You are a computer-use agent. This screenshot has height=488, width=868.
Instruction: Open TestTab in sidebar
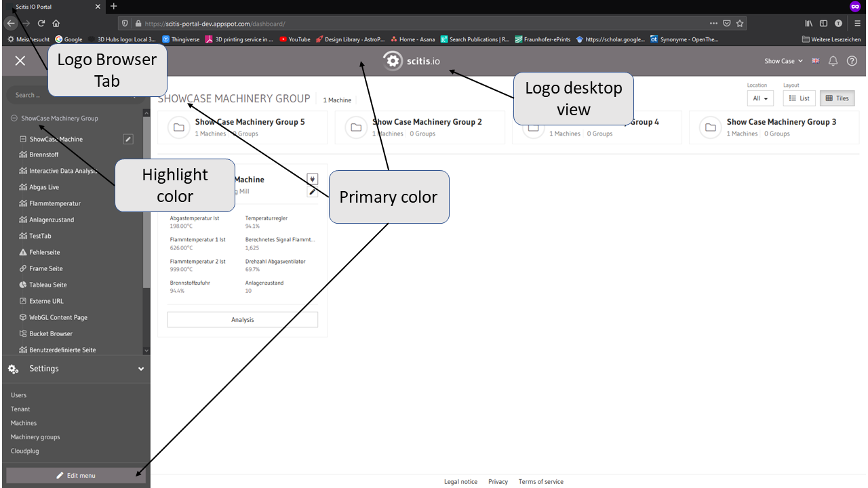[x=39, y=236]
